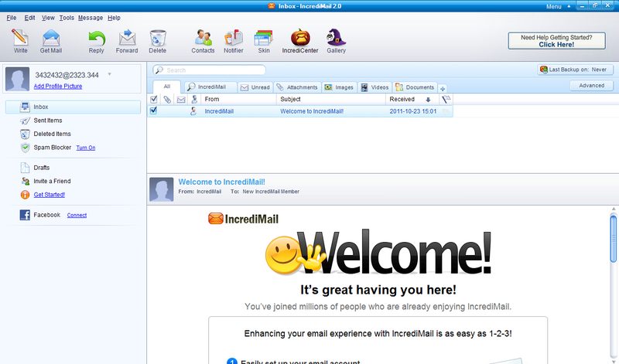Image resolution: width=619 pixels, height=364 pixels.
Task: Click the Facebook Connect link
Action: pyautogui.click(x=77, y=215)
